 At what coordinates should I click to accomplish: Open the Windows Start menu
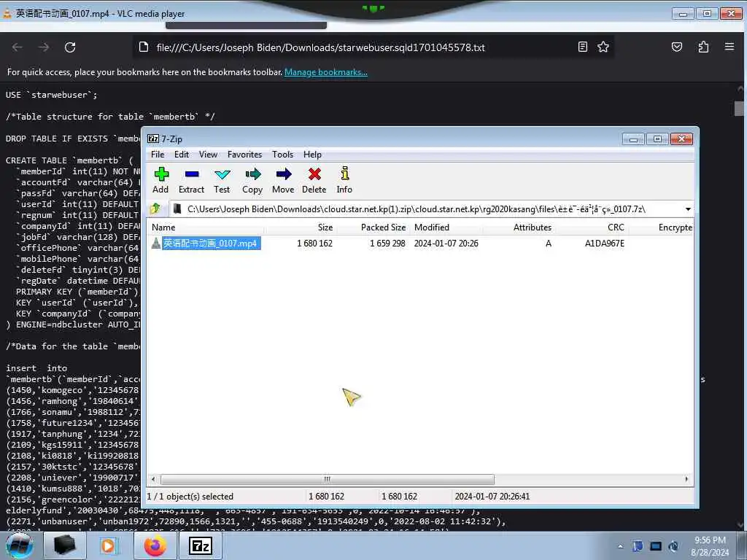(x=20, y=545)
